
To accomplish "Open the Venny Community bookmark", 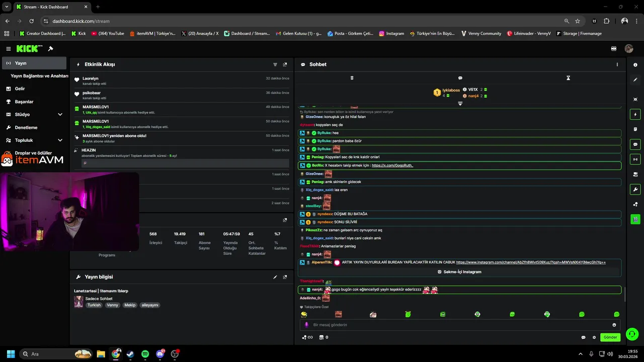I will (480, 34).
